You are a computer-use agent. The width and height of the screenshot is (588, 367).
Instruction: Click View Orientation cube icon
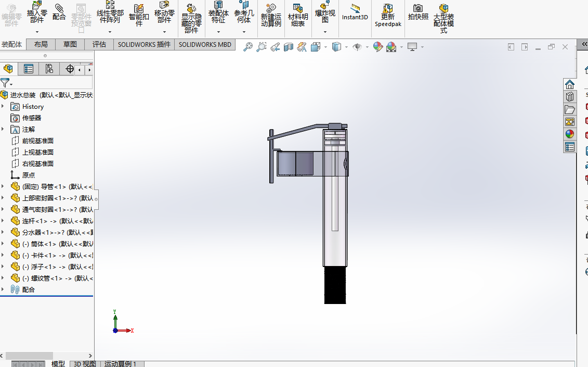(316, 47)
